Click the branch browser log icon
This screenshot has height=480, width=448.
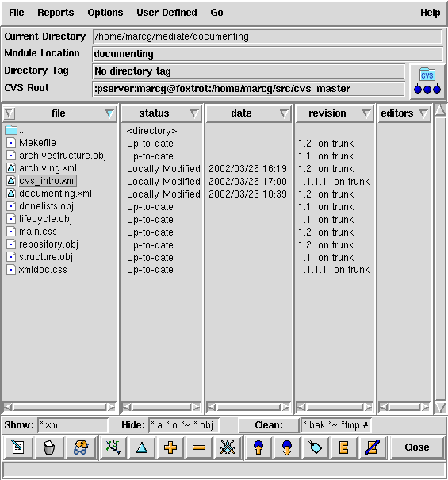click(113, 447)
